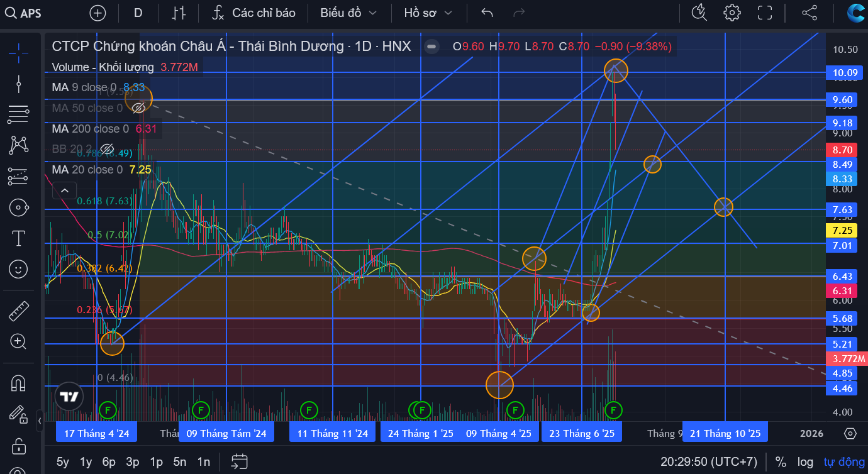Toggle log price scale
The width and height of the screenshot is (868, 474).
click(805, 462)
